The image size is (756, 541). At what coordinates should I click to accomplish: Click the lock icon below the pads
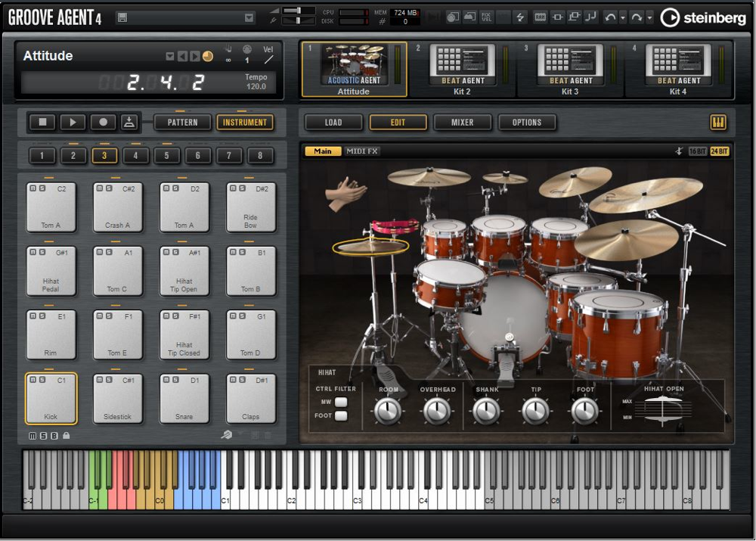click(x=67, y=436)
